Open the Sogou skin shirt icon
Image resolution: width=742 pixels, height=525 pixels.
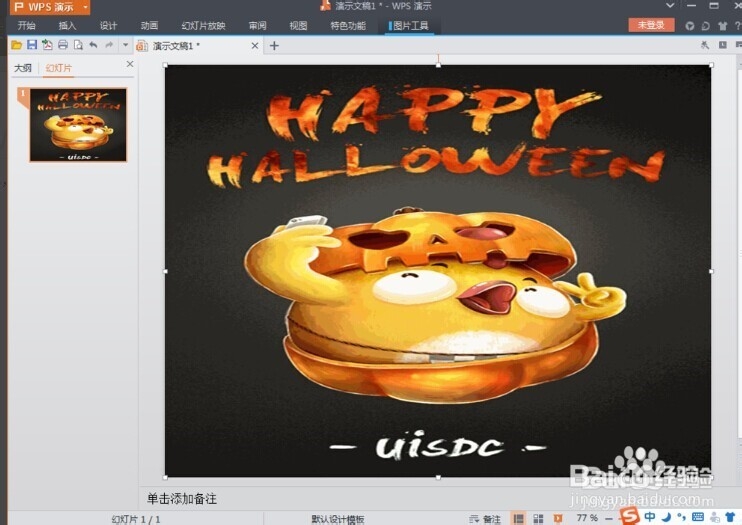(730, 516)
